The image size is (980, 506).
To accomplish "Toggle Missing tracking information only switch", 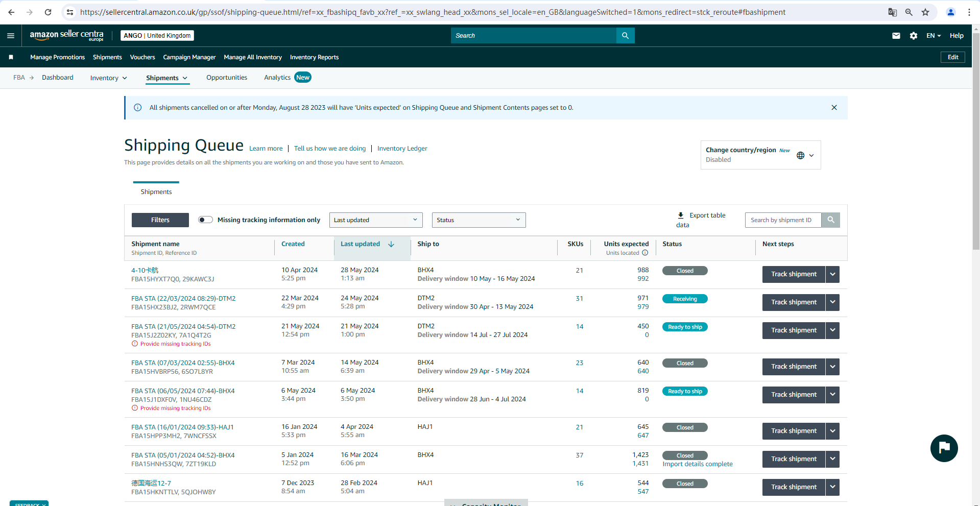I will [x=205, y=220].
